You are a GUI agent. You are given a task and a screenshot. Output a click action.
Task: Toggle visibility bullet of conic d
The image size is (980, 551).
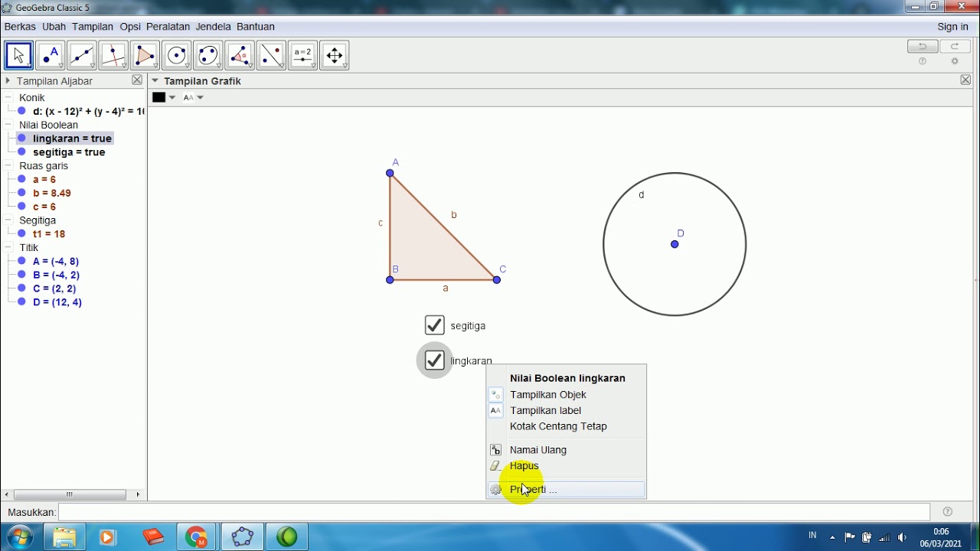[22, 111]
